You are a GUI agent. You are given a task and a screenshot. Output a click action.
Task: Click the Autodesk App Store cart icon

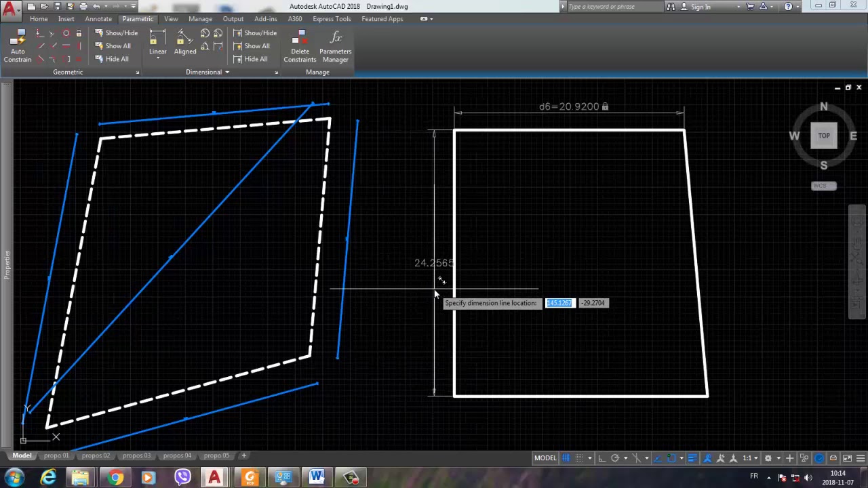(x=750, y=7)
